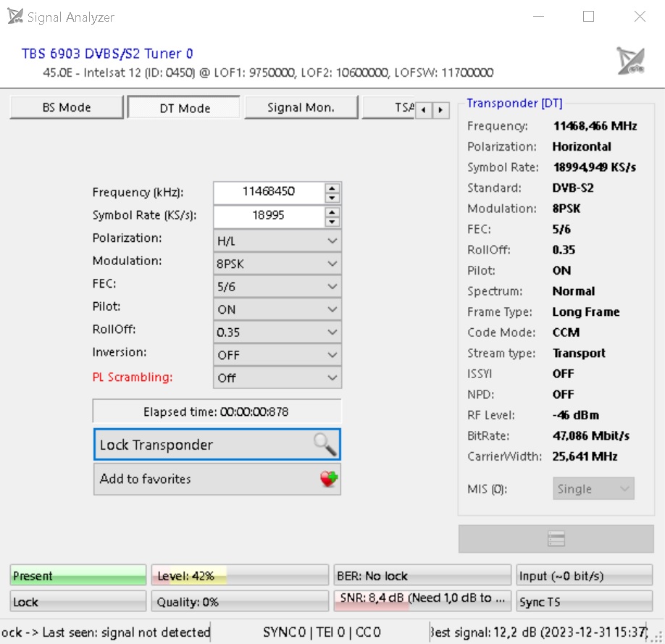Increase Symbol Rate with the up spinner arrow
The width and height of the screenshot is (665, 644).
pyautogui.click(x=332, y=212)
